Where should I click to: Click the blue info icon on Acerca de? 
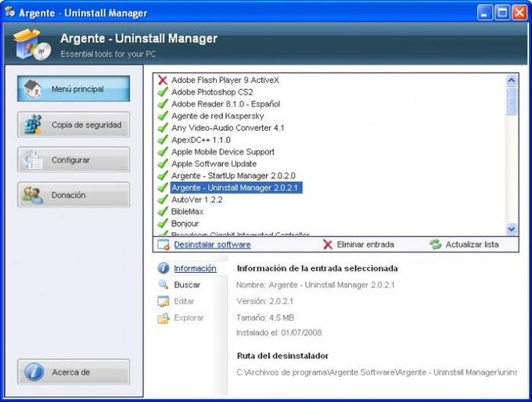tap(34, 371)
